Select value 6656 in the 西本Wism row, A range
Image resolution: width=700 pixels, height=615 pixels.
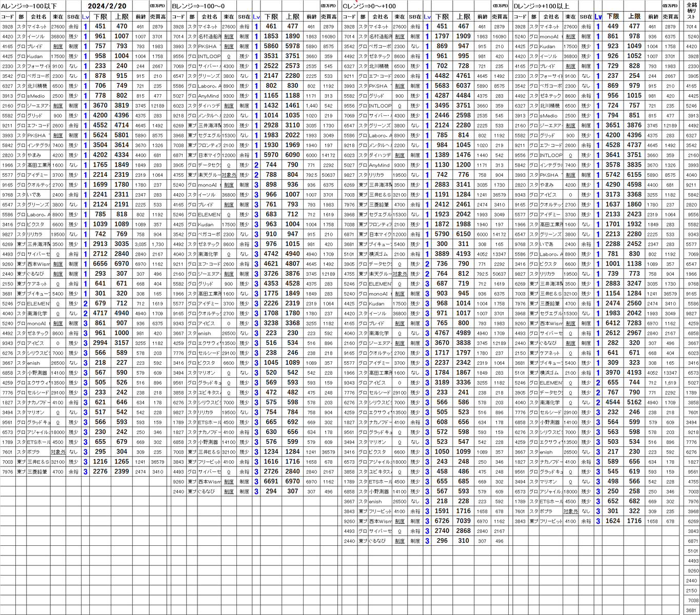coord(101,264)
